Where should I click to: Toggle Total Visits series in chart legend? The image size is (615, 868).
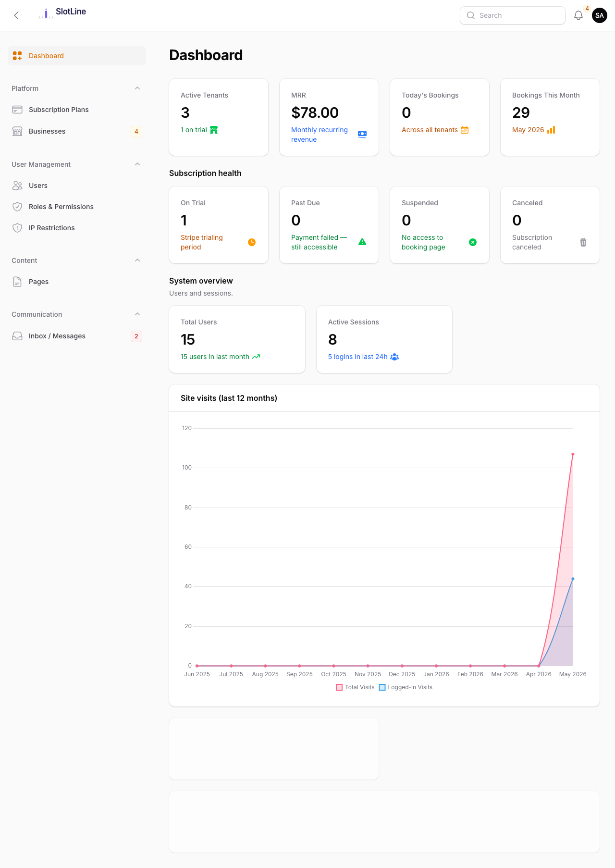point(355,687)
